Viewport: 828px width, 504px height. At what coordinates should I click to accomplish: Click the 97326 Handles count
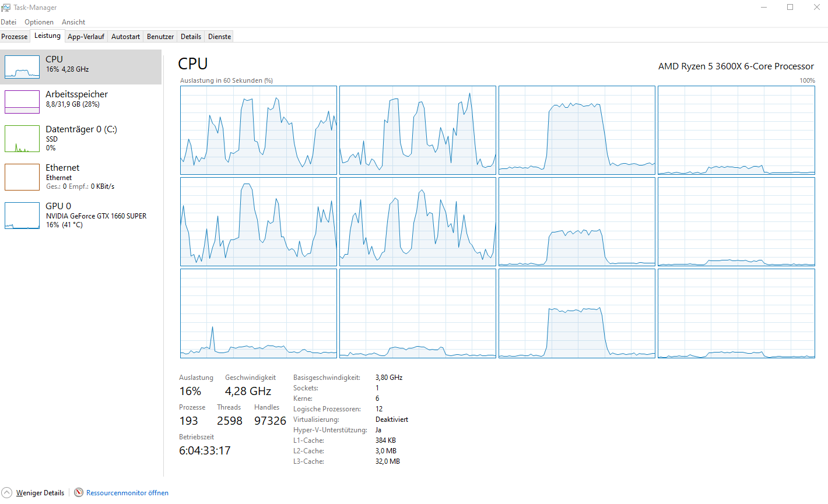tap(270, 421)
